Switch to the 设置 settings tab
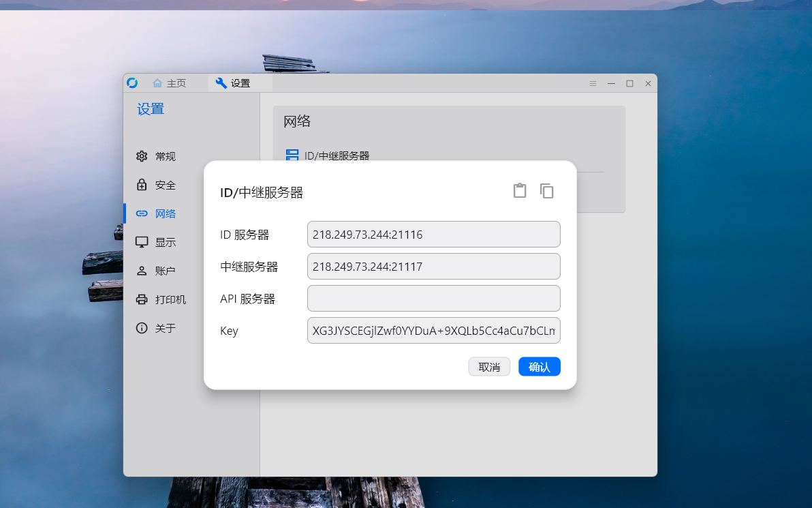 point(233,83)
